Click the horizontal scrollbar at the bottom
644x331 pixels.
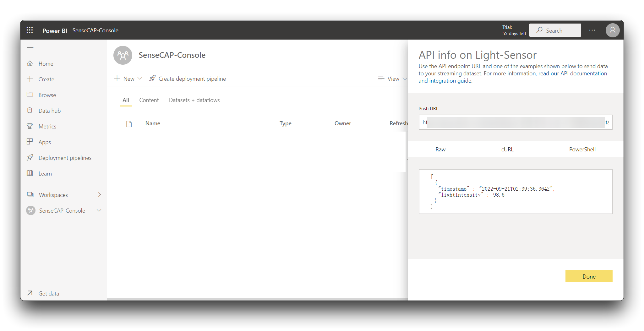point(257,299)
